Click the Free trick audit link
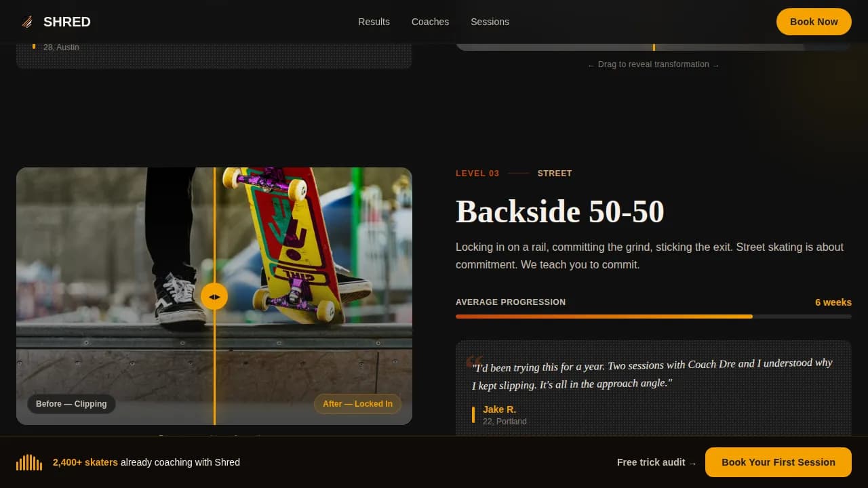This screenshot has width=868, height=488. click(x=656, y=462)
